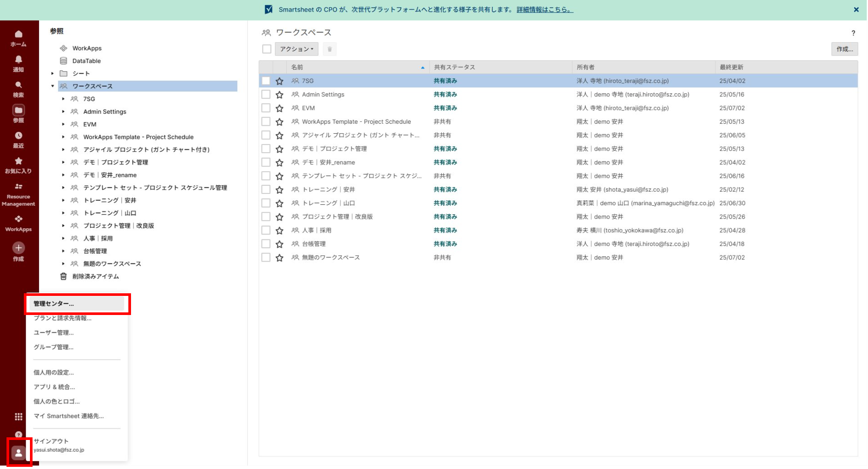868x469 pixels.
Task: Sort by 共有ステータス column header
Action: (501, 67)
